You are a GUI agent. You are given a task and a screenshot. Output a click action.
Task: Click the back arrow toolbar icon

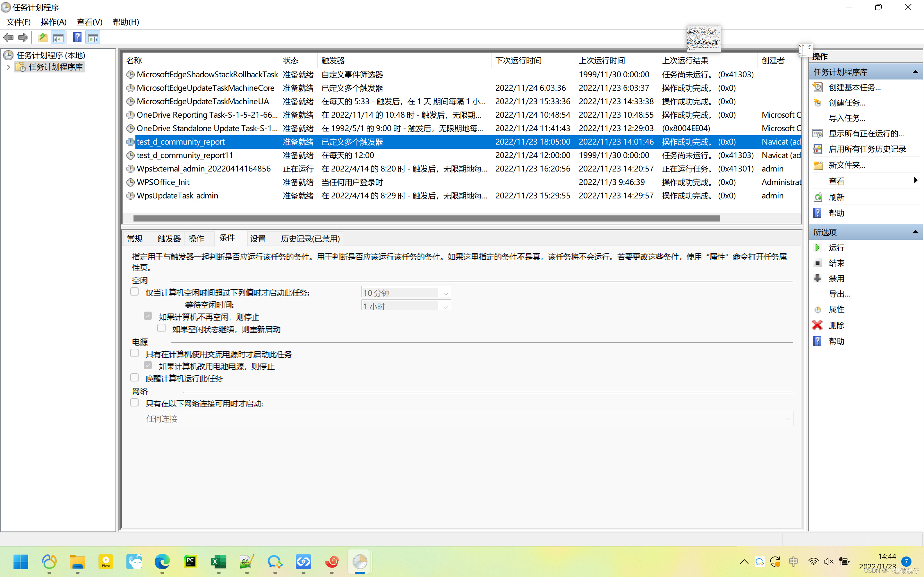8,38
